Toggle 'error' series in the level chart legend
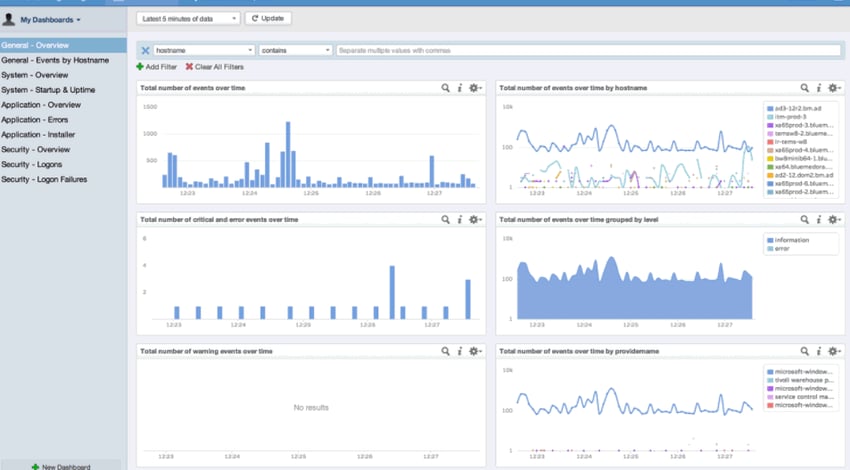This screenshot has height=470, width=850. [x=783, y=249]
